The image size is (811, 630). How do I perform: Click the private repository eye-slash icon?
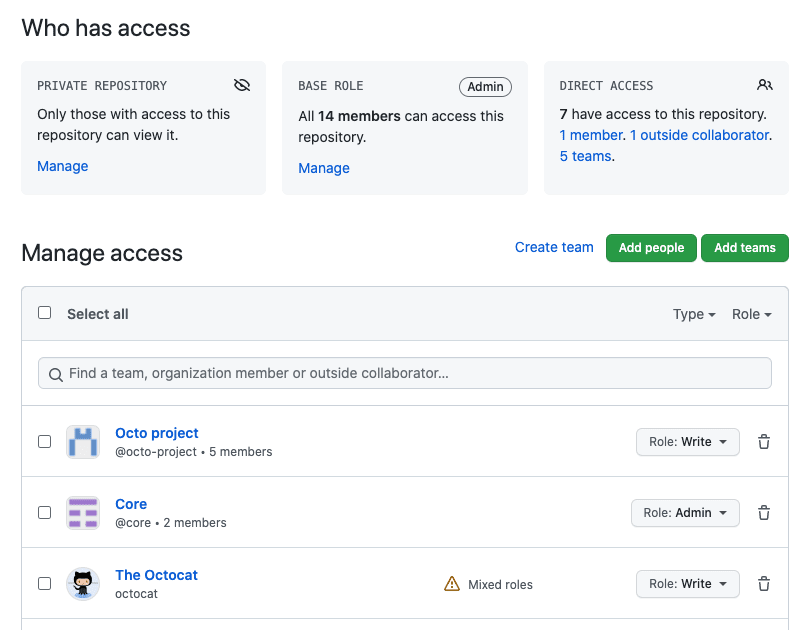pos(241,85)
